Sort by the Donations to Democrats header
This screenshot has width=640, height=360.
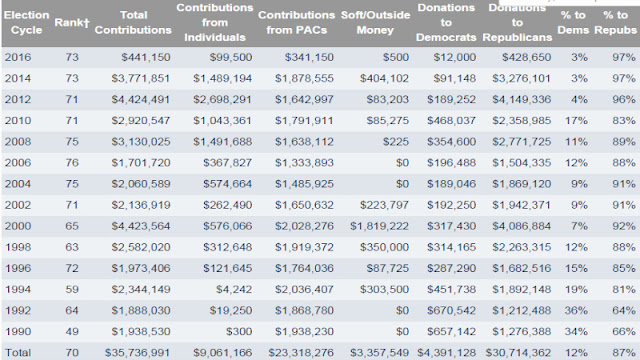[446, 22]
